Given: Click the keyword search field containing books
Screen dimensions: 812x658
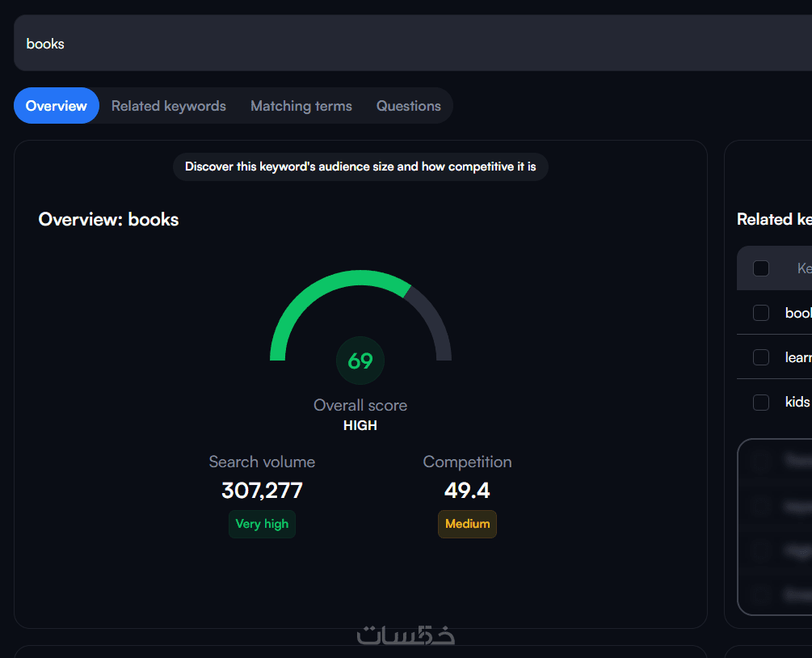Looking at the screenshot, I should coord(413,43).
